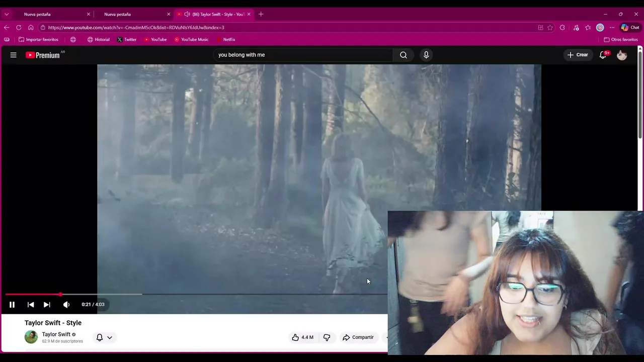Like the video with thumbs up
The height and width of the screenshot is (362, 644).
tap(303, 337)
